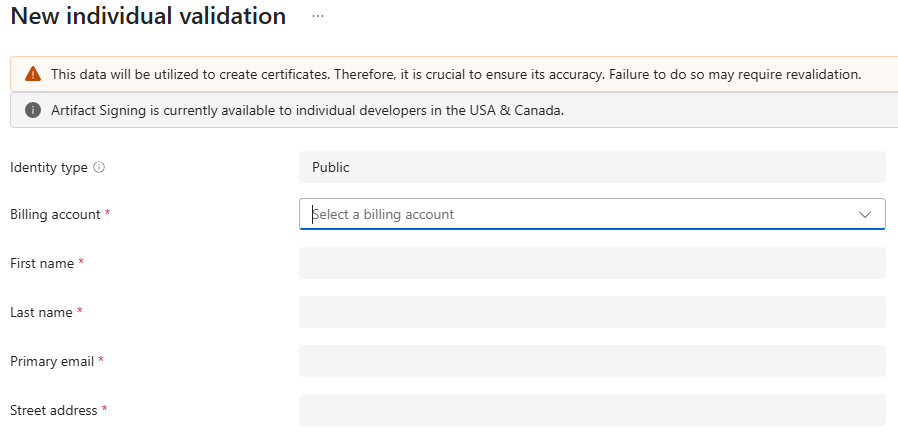Click the Street address input field
This screenshot has width=898, height=436.
coord(592,410)
